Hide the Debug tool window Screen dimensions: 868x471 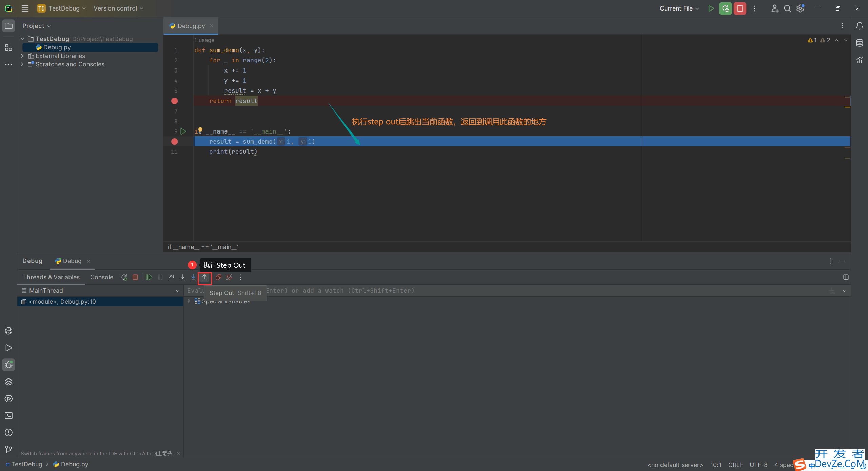coord(842,261)
